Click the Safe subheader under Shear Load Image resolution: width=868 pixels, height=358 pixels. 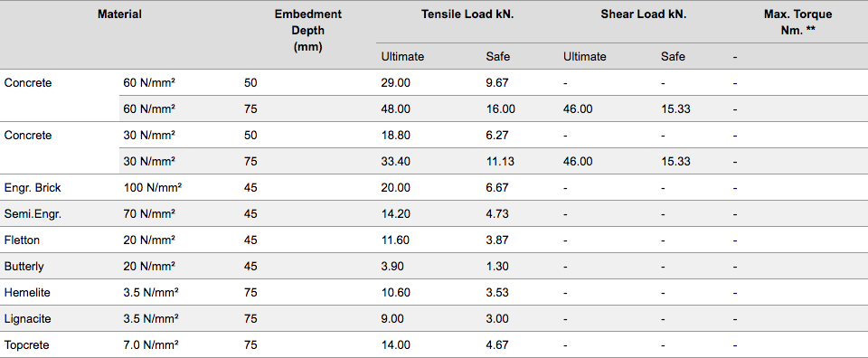pyautogui.click(x=673, y=56)
